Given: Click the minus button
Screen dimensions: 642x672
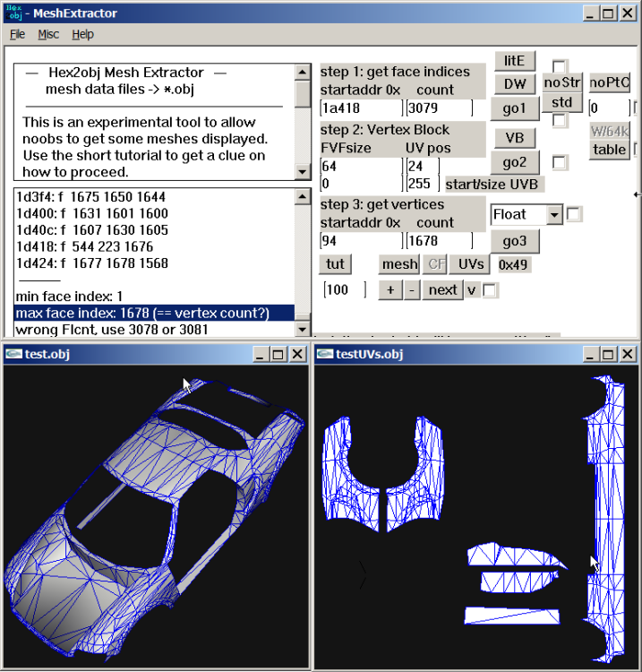Looking at the screenshot, I should [412, 290].
